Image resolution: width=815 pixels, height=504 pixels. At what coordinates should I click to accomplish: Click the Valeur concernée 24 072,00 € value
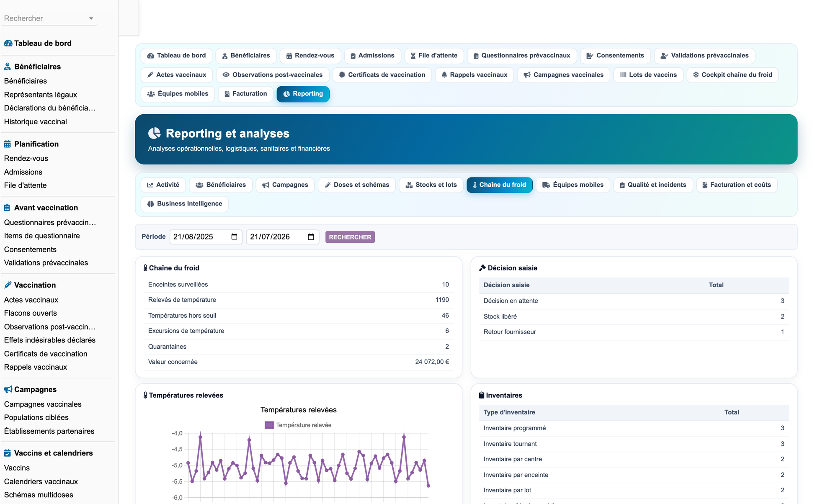coord(432,362)
